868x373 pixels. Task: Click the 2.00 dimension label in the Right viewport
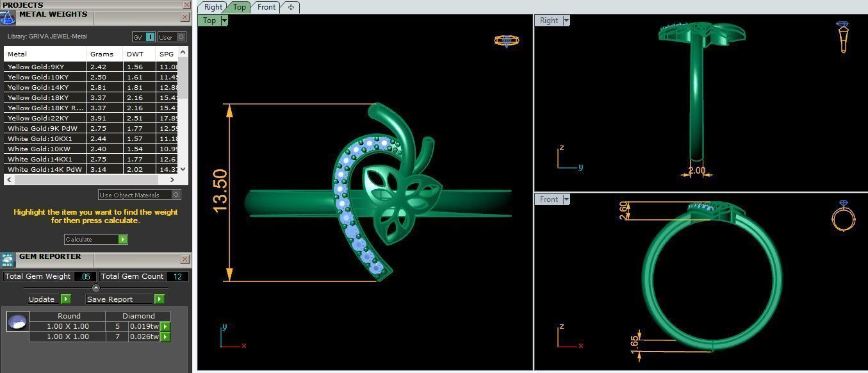pyautogui.click(x=696, y=171)
